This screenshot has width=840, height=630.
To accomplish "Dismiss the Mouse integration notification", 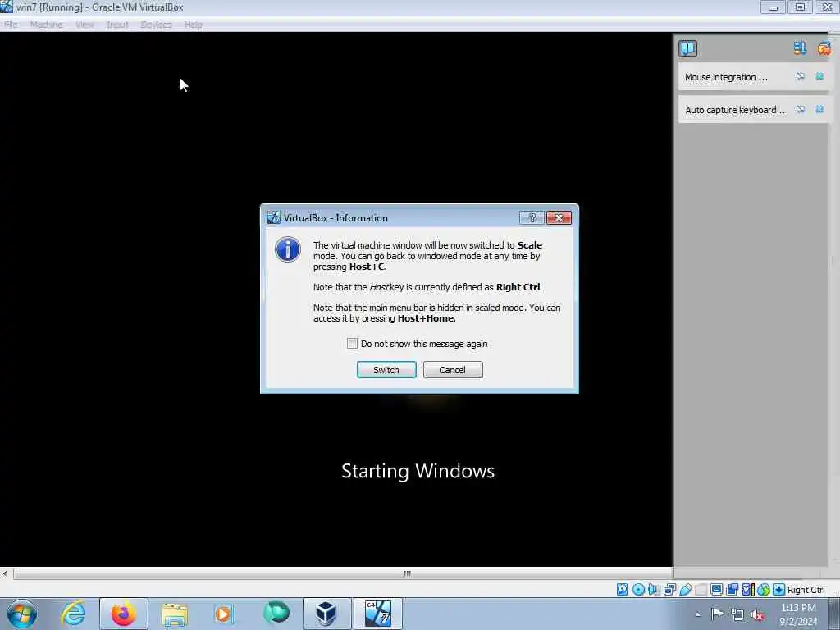I will coord(819,76).
